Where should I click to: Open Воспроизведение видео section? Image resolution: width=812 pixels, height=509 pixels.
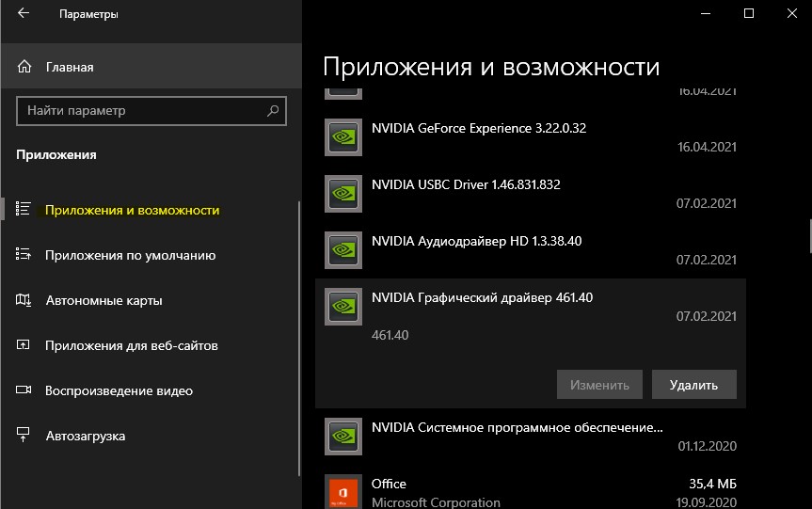tap(119, 391)
